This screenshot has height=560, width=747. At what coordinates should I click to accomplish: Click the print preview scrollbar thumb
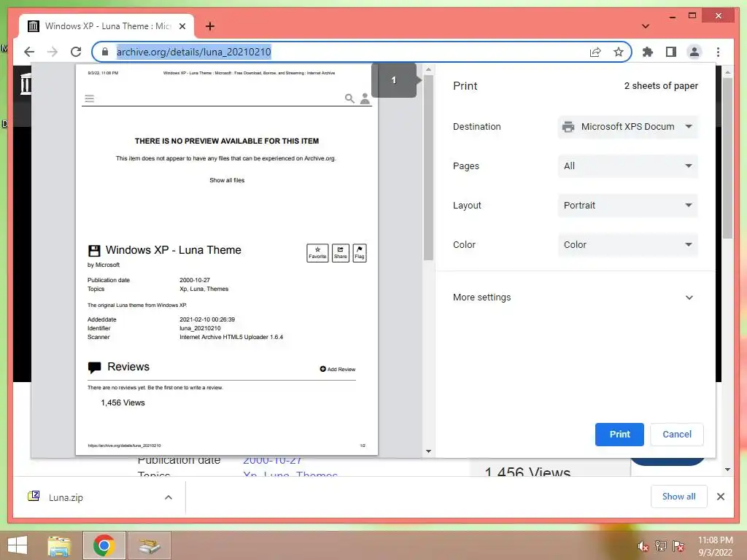click(x=428, y=168)
